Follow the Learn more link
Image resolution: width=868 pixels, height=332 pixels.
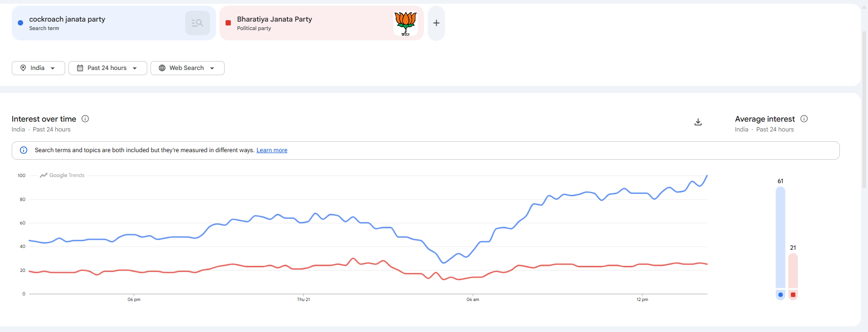click(x=272, y=150)
